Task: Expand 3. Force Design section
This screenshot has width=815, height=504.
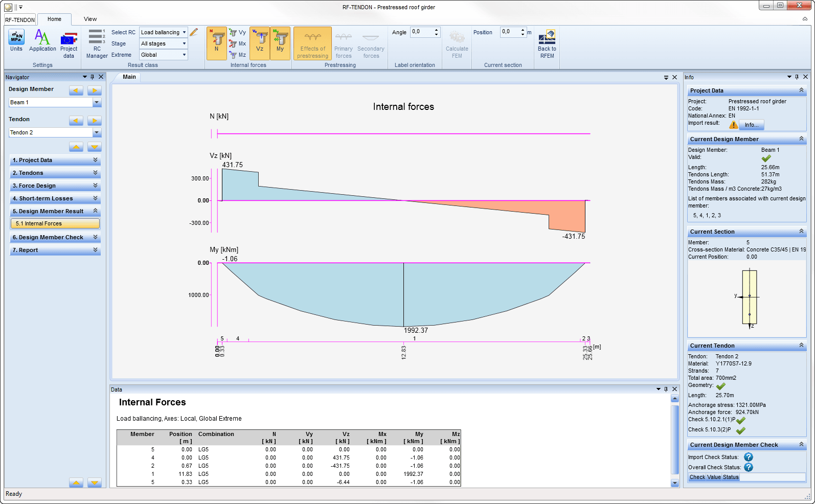Action: pyautogui.click(x=55, y=186)
